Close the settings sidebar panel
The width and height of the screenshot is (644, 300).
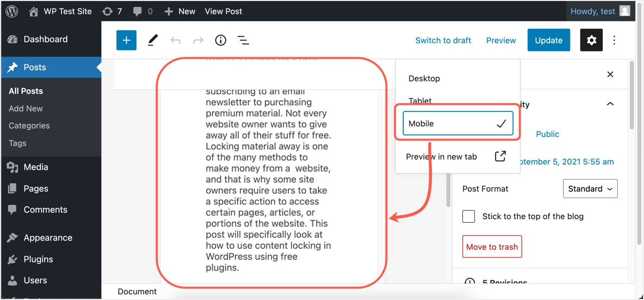tap(610, 74)
